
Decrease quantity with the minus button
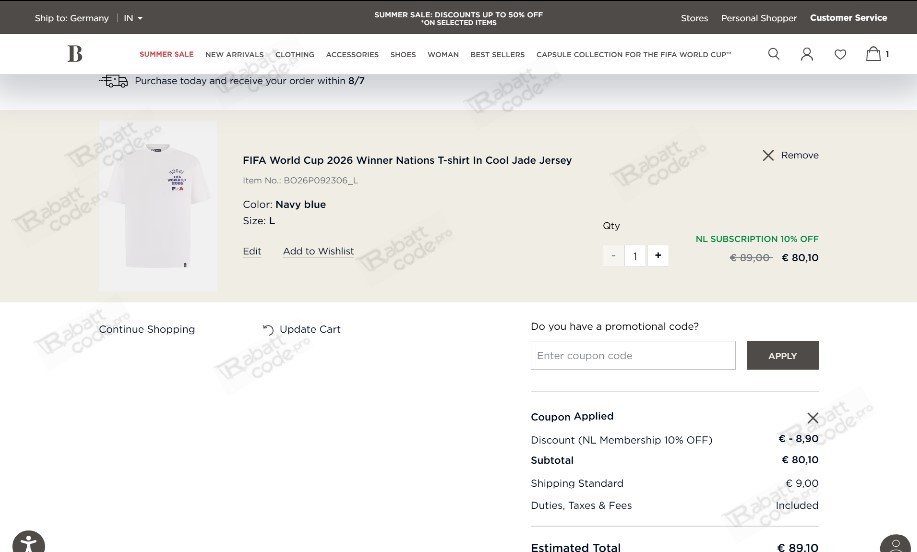613,256
